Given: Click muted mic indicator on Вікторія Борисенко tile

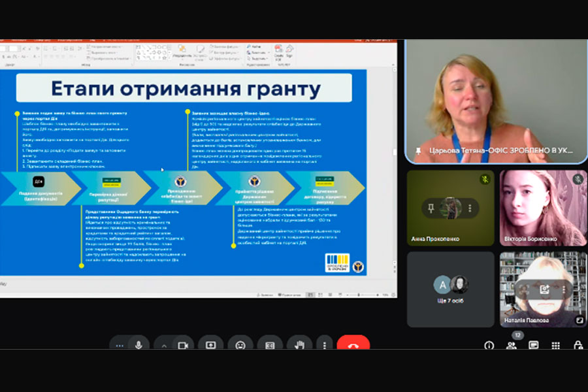Looking at the screenshot, I should 578,179.
